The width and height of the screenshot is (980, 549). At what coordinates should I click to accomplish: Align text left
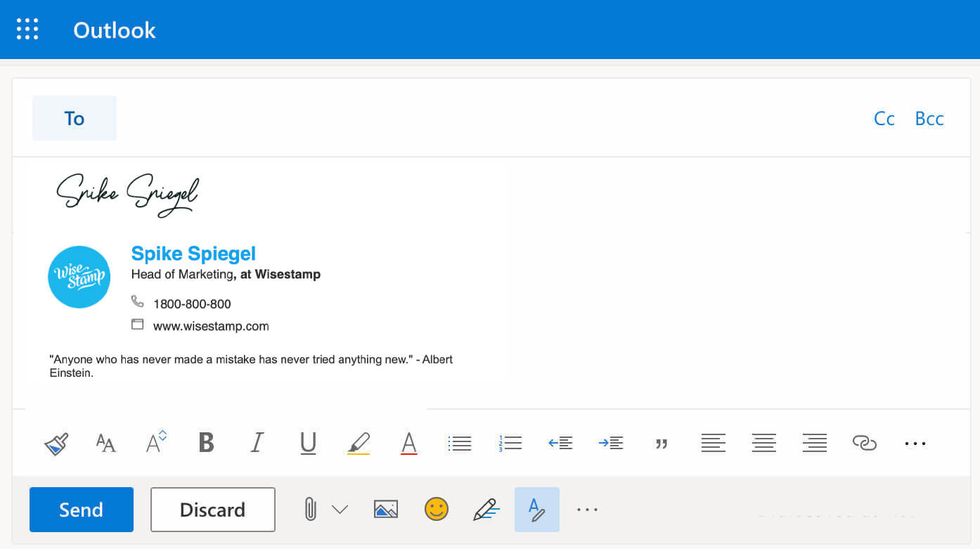coord(713,443)
